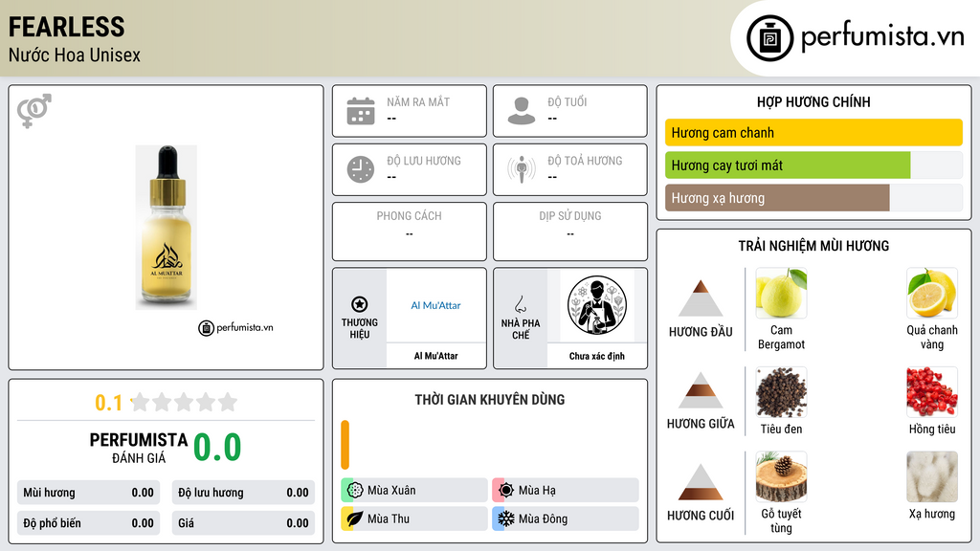Click the Hương Giữa pyramid icon
This screenshot has height=551, width=980.
[x=701, y=390]
